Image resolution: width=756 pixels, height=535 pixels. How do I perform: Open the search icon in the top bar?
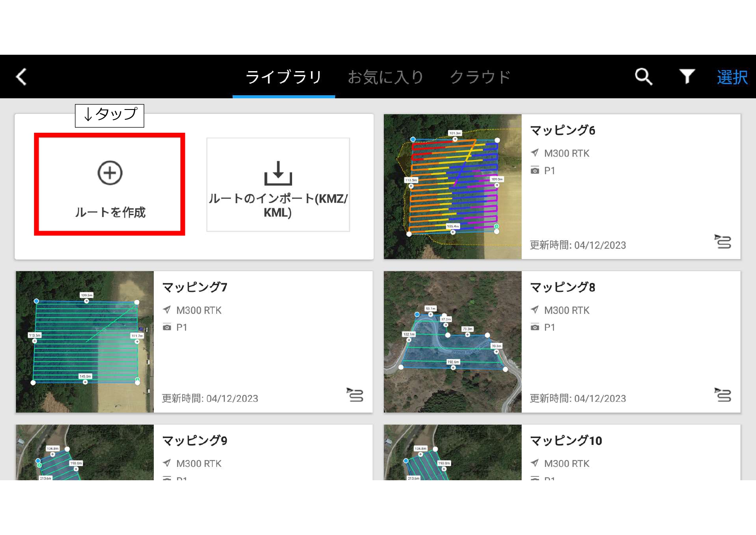pos(643,76)
